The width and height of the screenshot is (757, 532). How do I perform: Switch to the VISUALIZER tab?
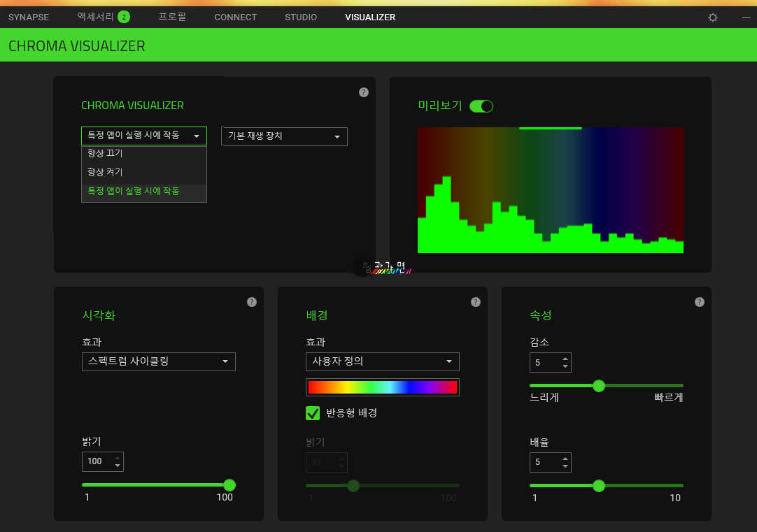pyautogui.click(x=370, y=17)
